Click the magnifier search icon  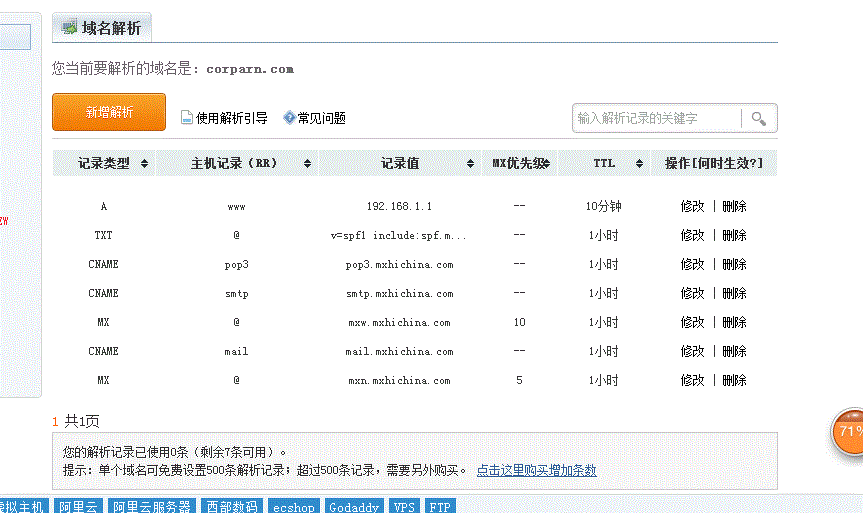[x=758, y=118]
